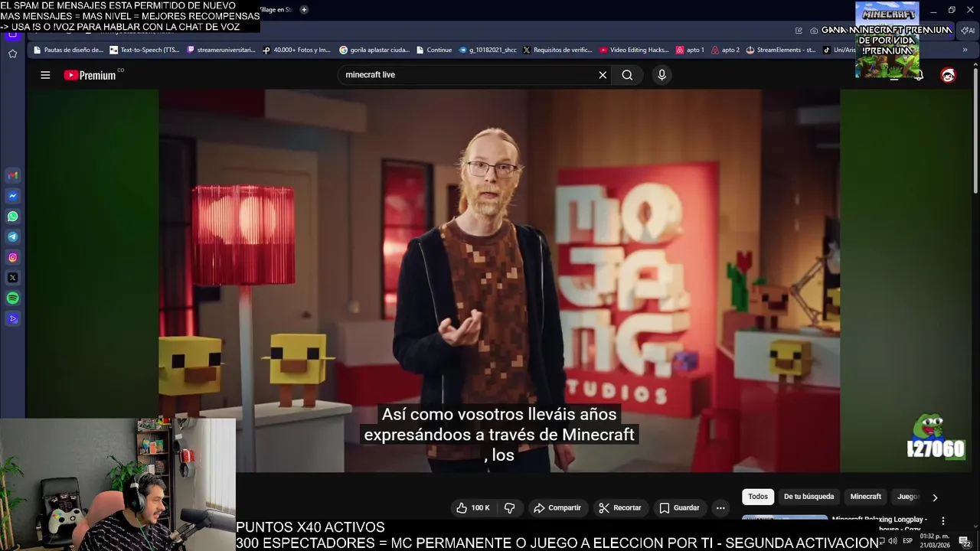Open Windows notification center (22)
The width and height of the screenshot is (980, 551).
tap(965, 541)
